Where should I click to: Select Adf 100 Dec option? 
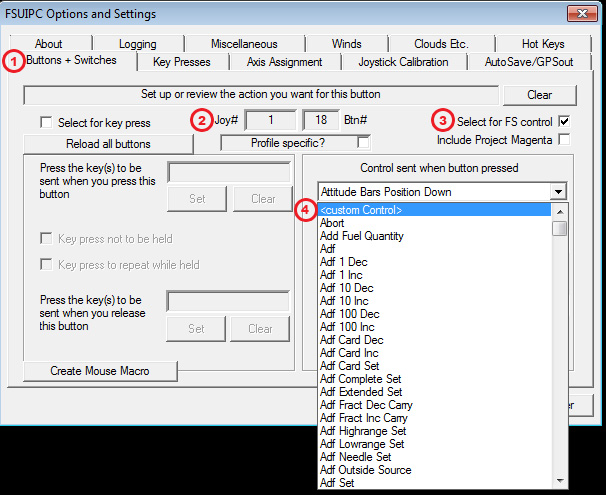(435, 314)
